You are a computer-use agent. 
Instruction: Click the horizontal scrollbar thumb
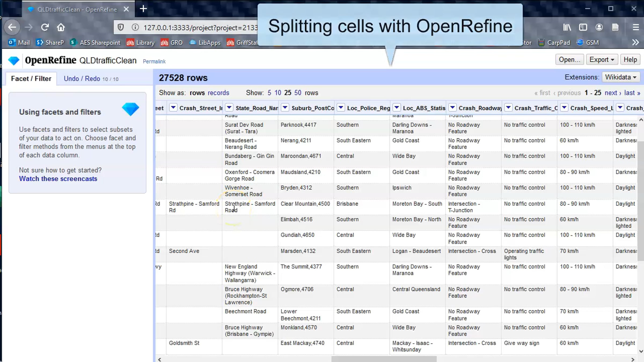pyautogui.click(x=384, y=359)
